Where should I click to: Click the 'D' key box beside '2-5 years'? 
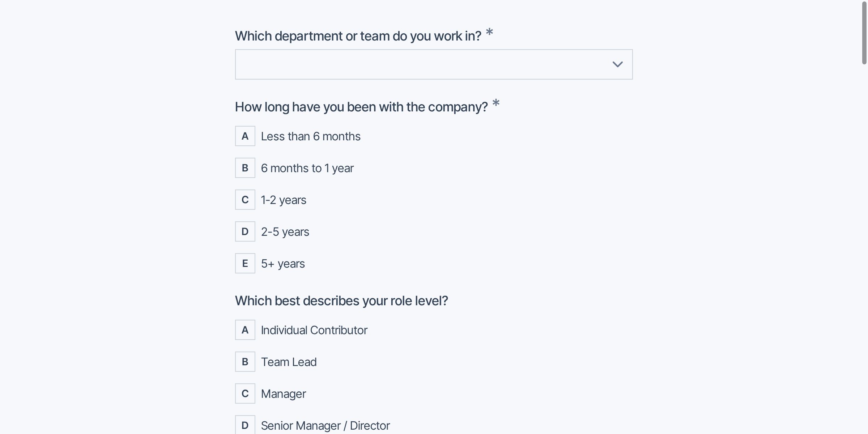(245, 231)
